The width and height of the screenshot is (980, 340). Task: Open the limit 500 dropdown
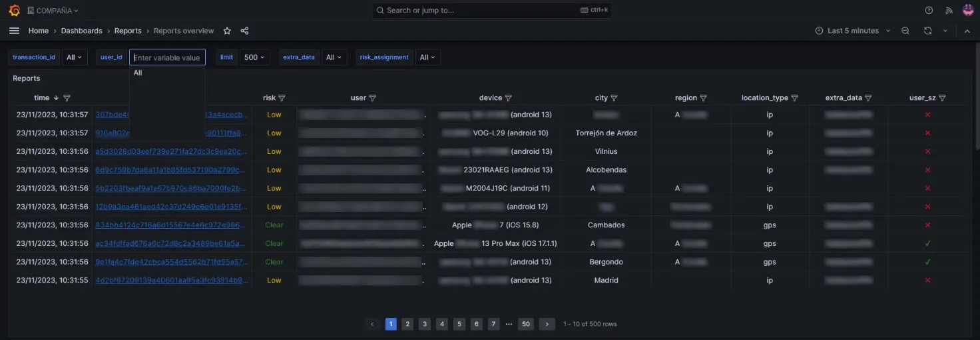coord(254,57)
